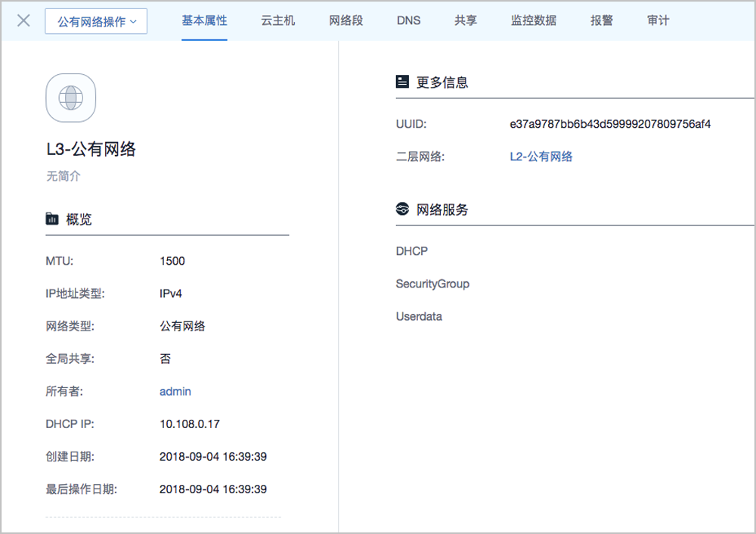Viewport: 756px width, 534px height.
Task: Click the L3-公有网络 network name
Action: pos(91,149)
